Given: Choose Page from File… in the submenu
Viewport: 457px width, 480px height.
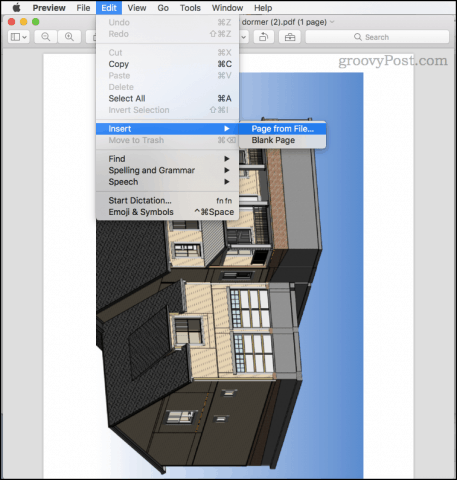Looking at the screenshot, I should [282, 129].
